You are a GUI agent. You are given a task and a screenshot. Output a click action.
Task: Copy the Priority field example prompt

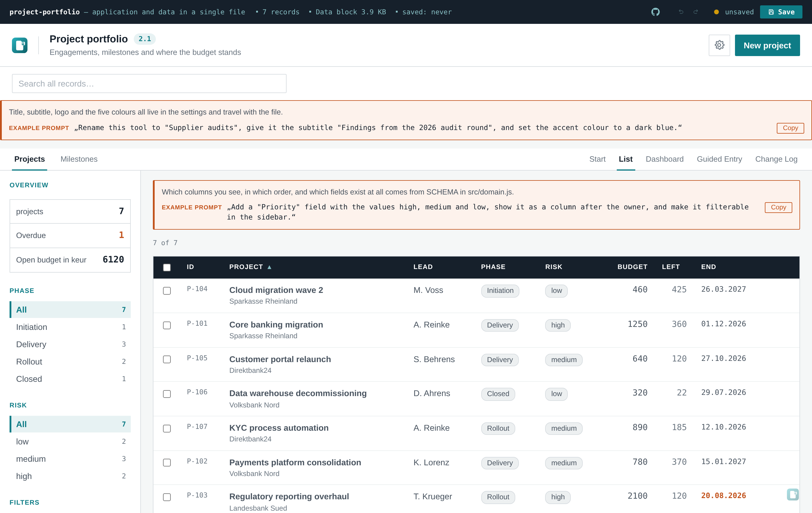778,208
